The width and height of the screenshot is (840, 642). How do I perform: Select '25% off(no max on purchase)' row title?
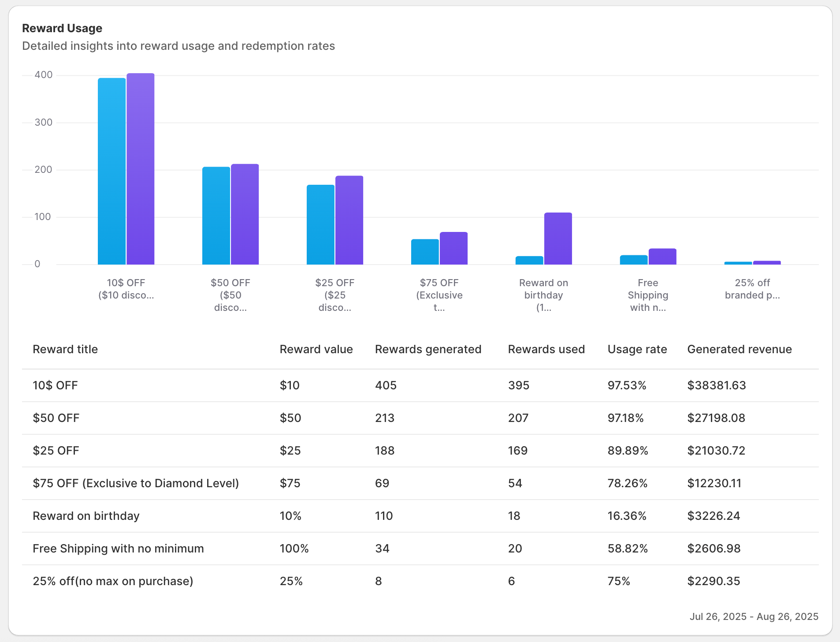click(113, 581)
